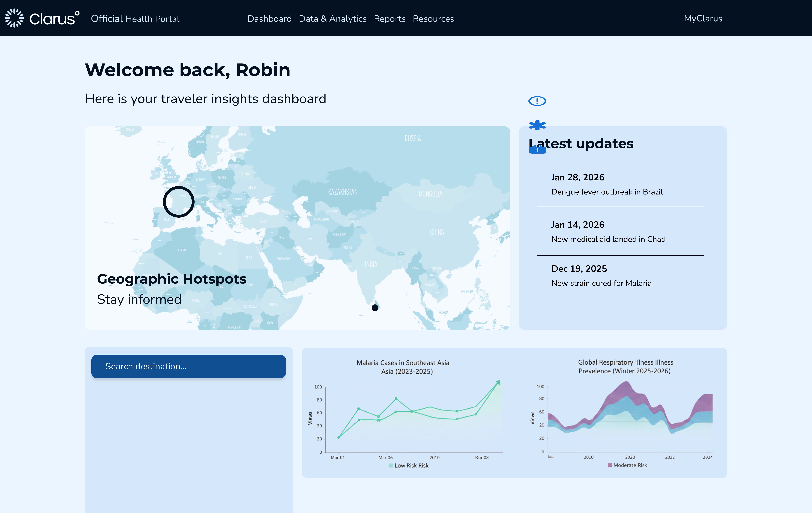Open the Data & Analytics menu
This screenshot has width=812, height=513.
[333, 19]
